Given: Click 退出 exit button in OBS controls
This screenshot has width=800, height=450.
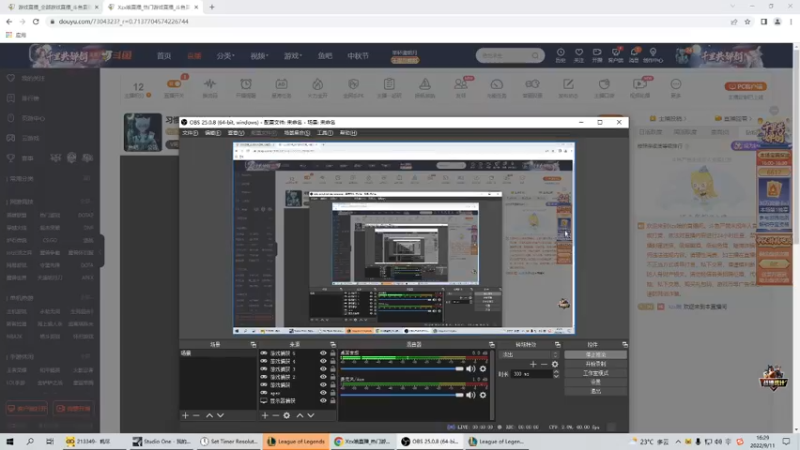Looking at the screenshot, I should pos(595,391).
